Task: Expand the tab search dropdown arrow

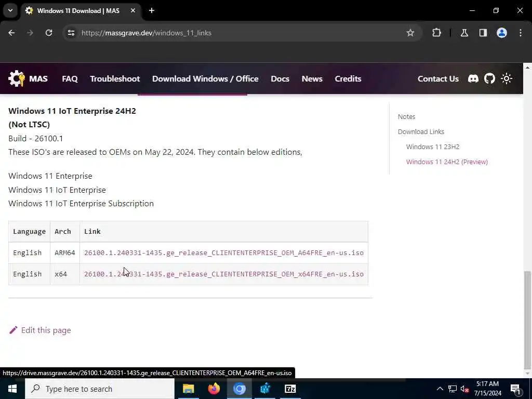Action: pyautogui.click(x=10, y=10)
